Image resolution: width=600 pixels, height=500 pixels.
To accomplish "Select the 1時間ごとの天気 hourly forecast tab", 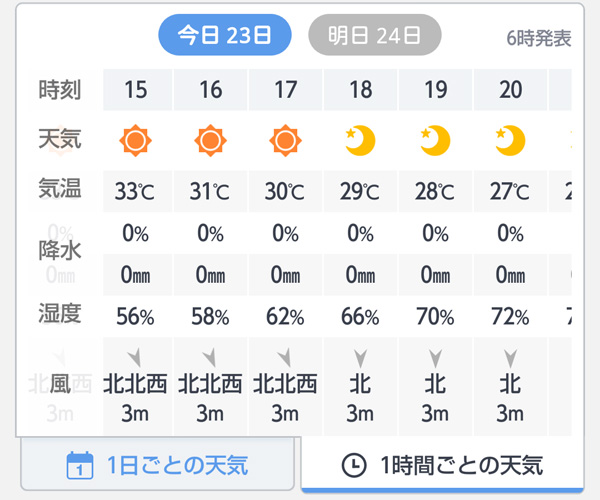I will pyautogui.click(x=442, y=465).
